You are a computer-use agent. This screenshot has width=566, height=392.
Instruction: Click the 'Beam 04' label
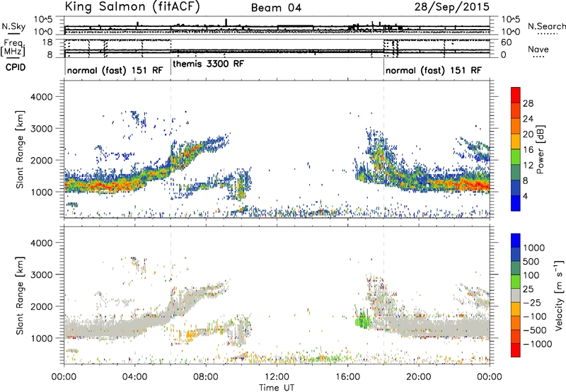(x=276, y=8)
